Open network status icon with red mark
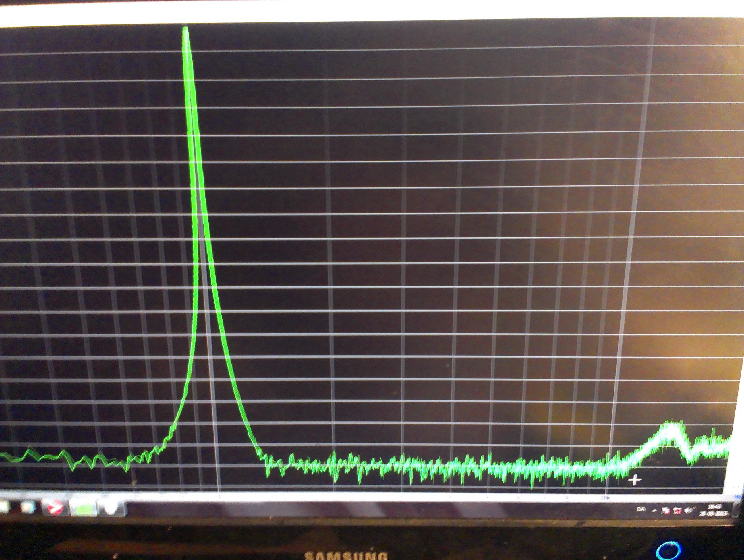744x560 pixels. click(x=677, y=511)
